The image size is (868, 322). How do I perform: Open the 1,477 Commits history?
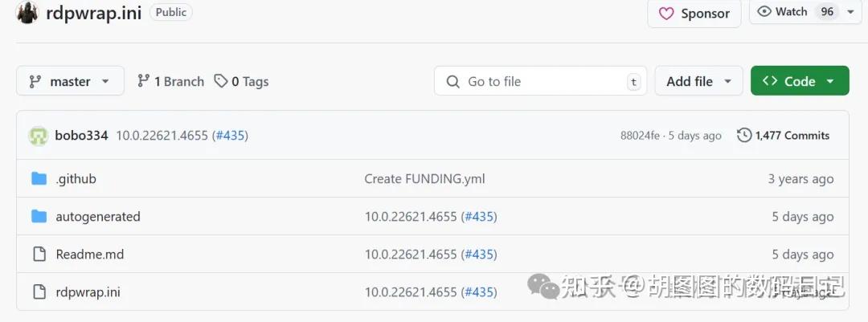[x=783, y=136]
